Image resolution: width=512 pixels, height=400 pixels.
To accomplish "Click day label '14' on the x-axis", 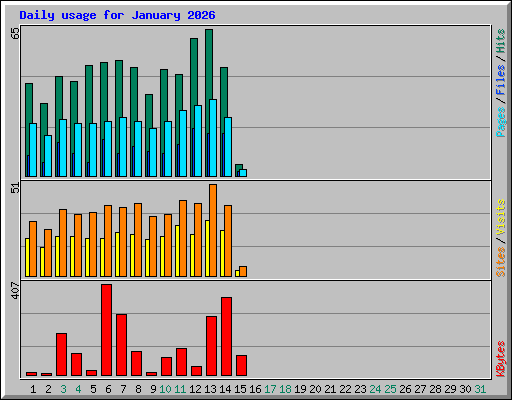I will 225,389.
